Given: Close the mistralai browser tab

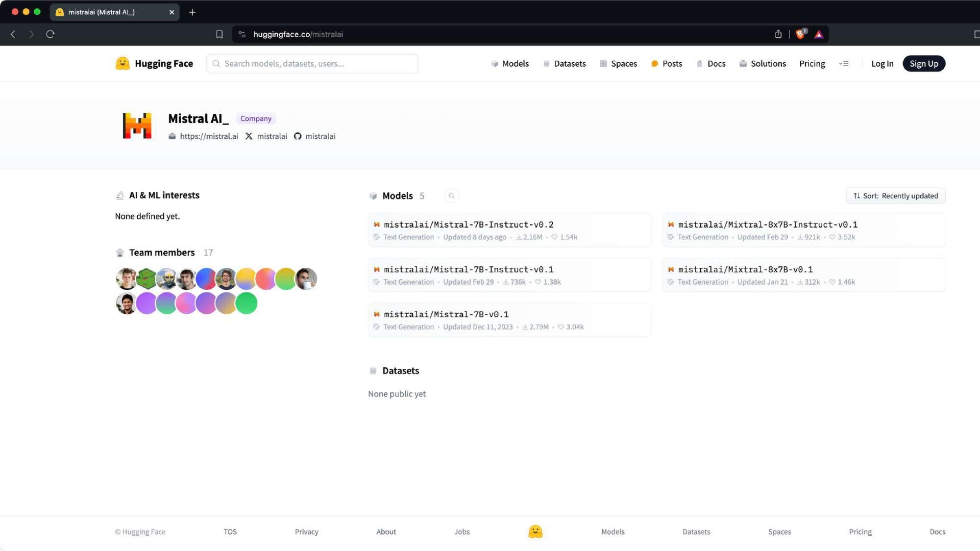Looking at the screenshot, I should [x=171, y=12].
